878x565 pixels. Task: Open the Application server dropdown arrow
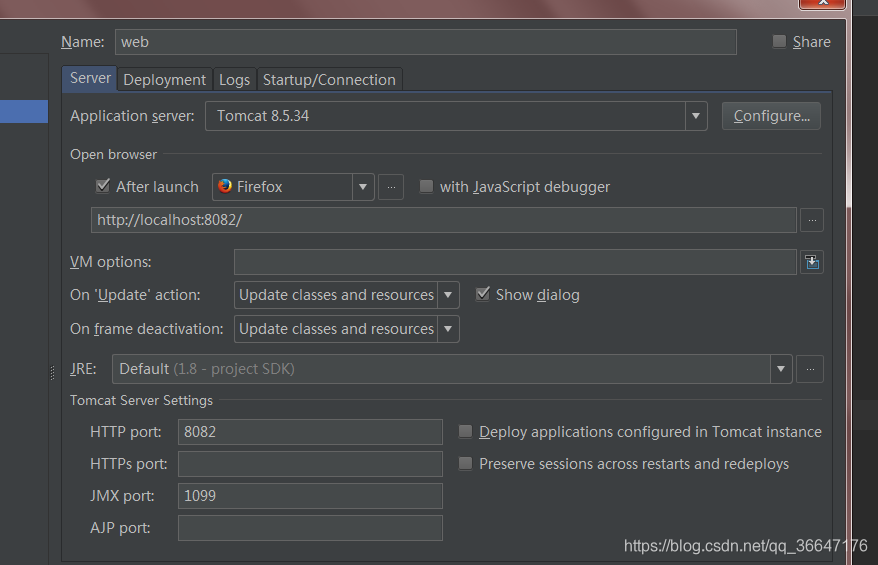point(696,116)
